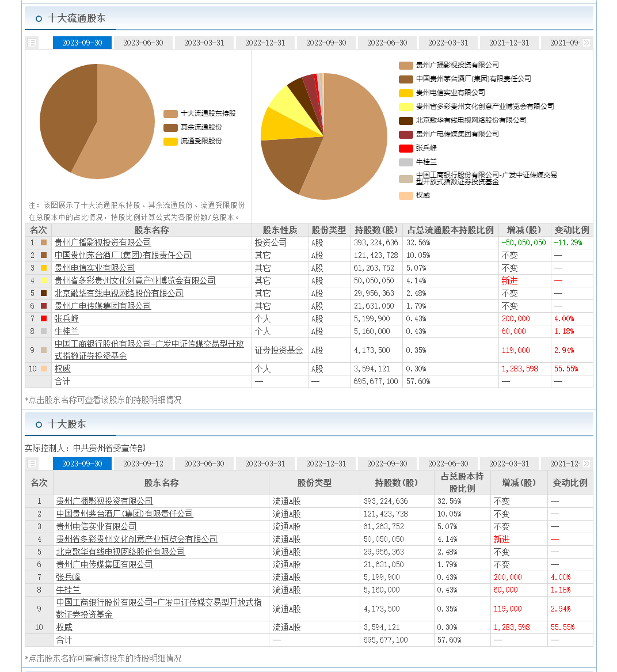Open 中国贵州茅台酒厂(集团)有限责任公司 in float table
Viewport: 617px width, 672px height.
[123, 256]
